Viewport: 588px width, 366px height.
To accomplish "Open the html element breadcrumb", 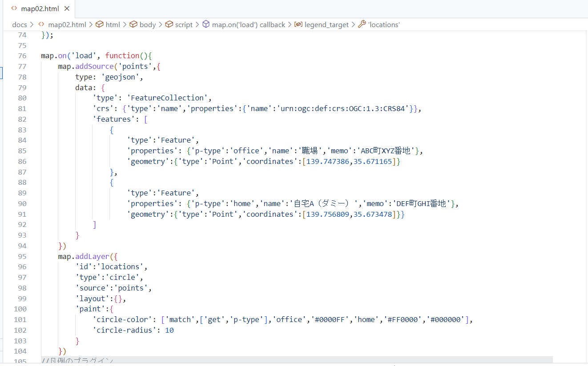I will tap(113, 25).
